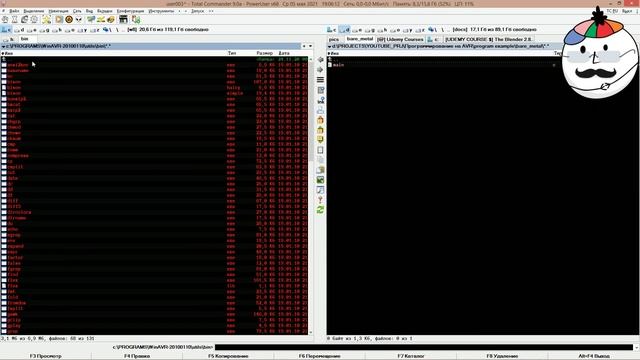Click the hourglass-shaped icon in the main toolbar

pyautogui.click(x=15, y=20)
